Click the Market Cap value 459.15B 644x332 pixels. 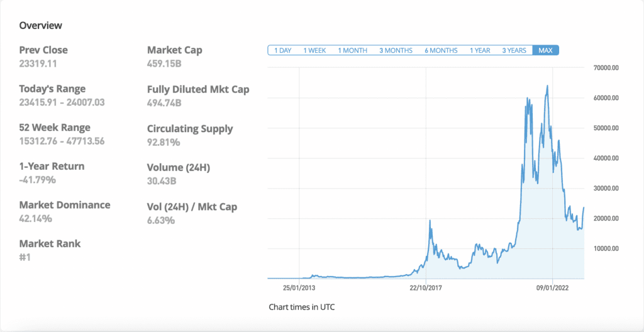click(x=164, y=64)
